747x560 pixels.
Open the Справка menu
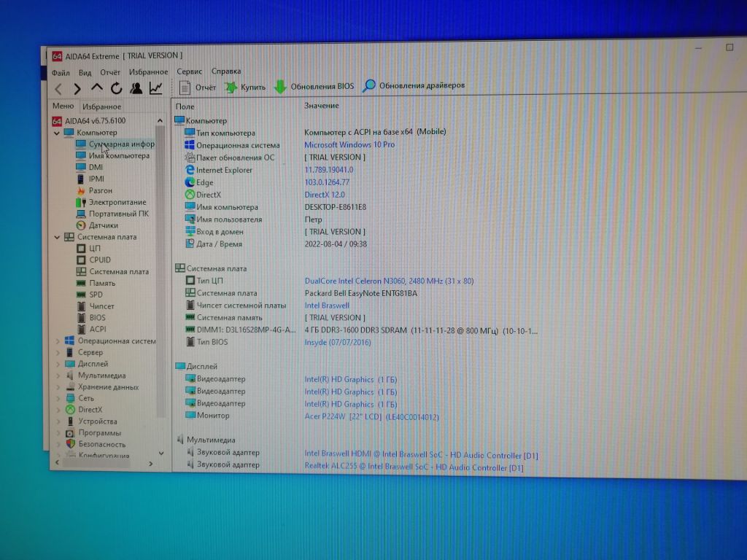(226, 71)
